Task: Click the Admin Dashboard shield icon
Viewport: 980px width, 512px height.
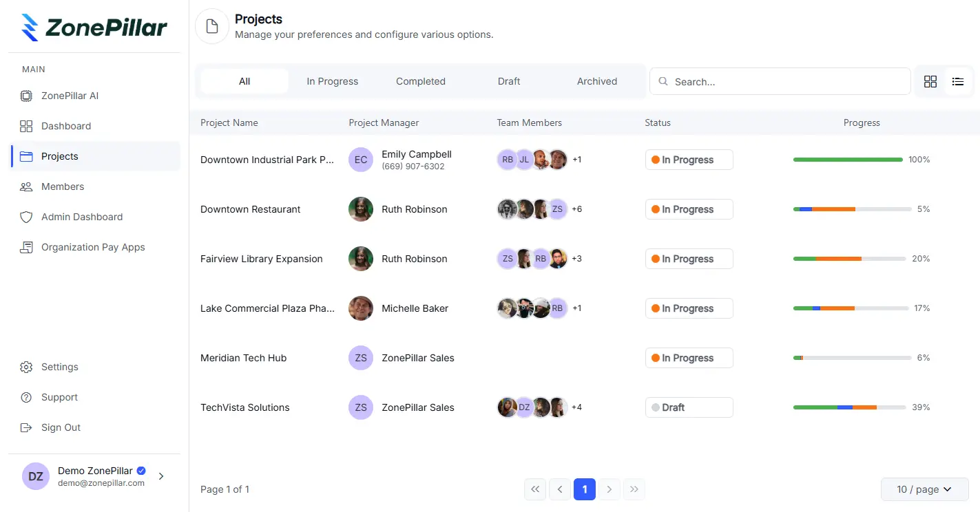Action: pos(26,217)
